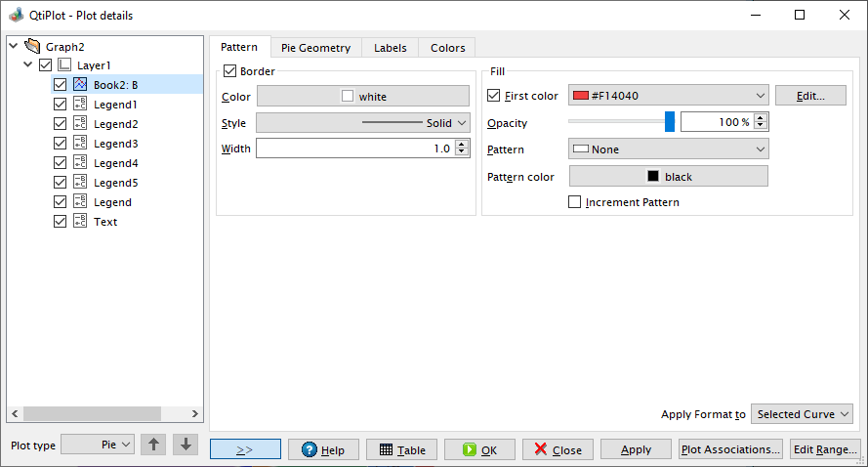Image resolution: width=868 pixels, height=467 pixels.
Task: Uncheck the Legend5 visibility checkbox
Action: click(60, 183)
